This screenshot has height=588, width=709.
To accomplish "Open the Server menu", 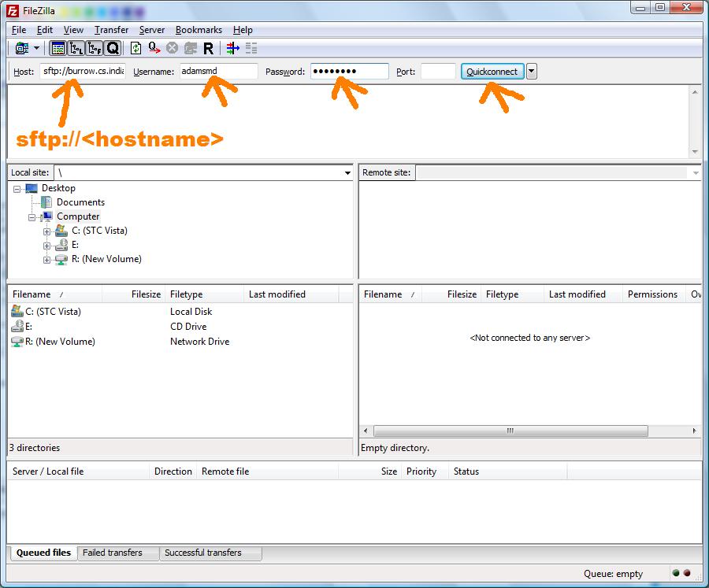I will [151, 30].
